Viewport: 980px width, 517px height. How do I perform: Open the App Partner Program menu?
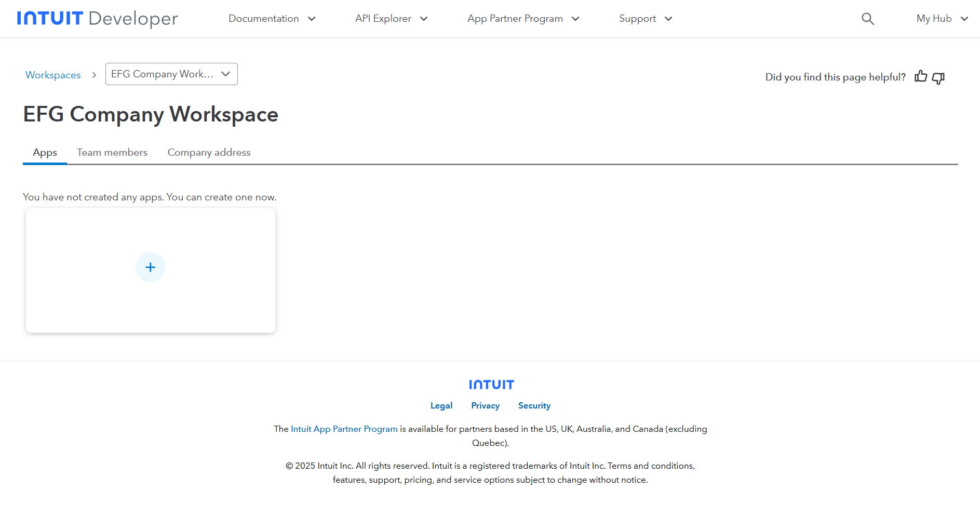coord(523,19)
